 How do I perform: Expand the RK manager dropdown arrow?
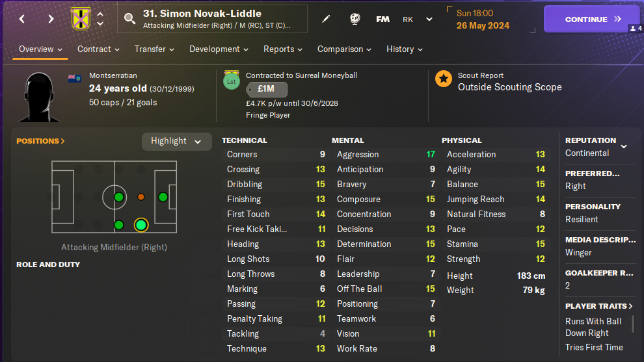click(x=429, y=19)
